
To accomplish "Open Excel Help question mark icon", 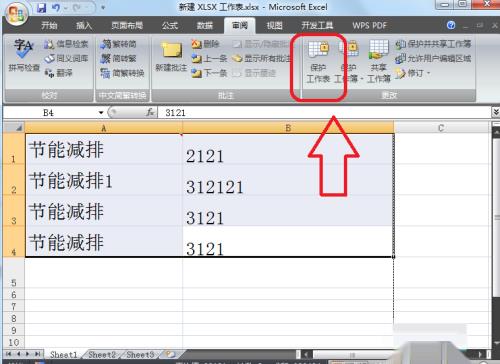I will pyautogui.click(x=451, y=25).
